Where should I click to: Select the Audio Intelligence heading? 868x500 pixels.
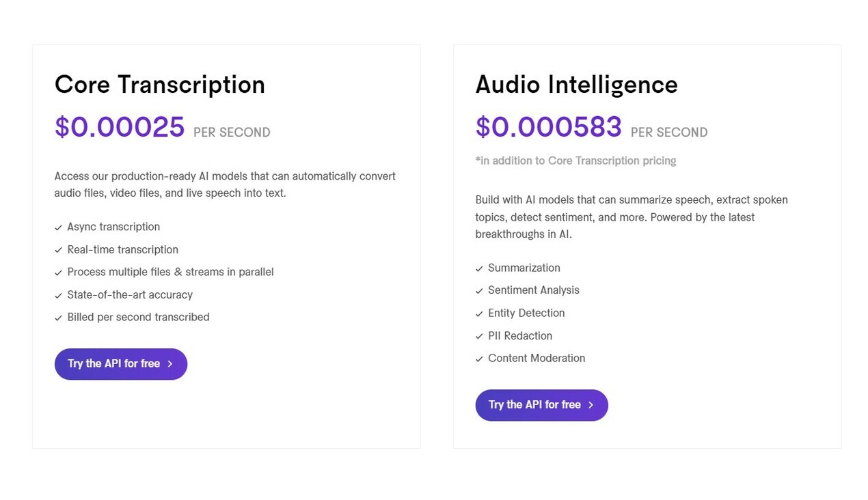pyautogui.click(x=577, y=85)
